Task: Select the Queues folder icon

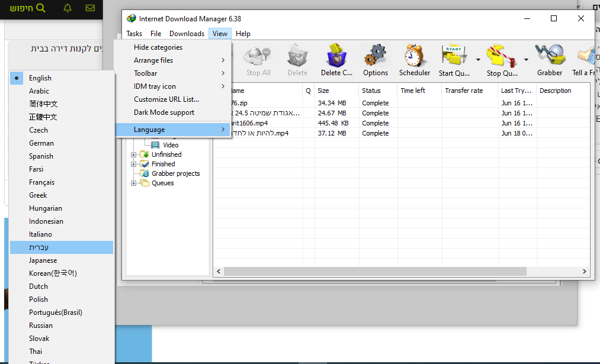Action: tap(145, 183)
